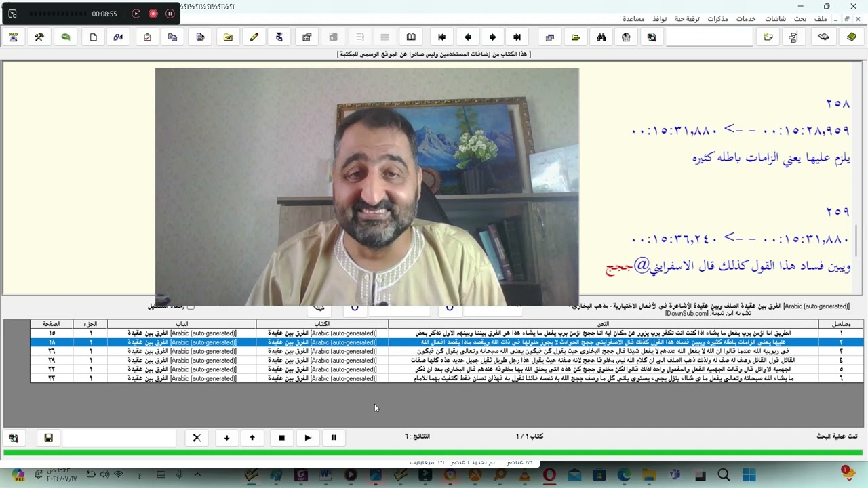
Task: Click the red record button in recorder overlay
Action: click(153, 14)
